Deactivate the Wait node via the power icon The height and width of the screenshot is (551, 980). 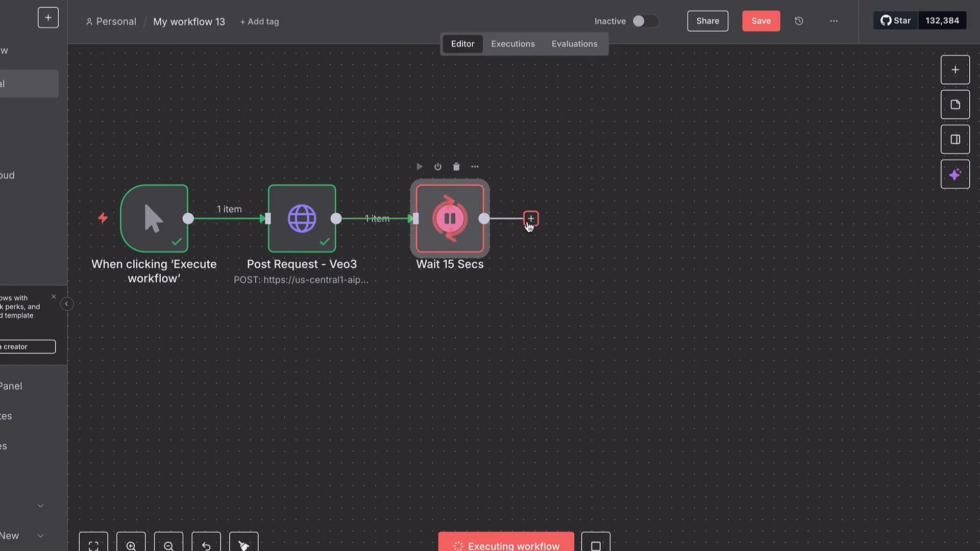[437, 167]
